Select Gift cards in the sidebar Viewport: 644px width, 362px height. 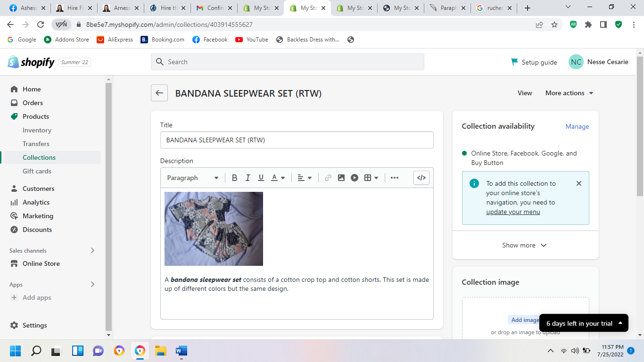pos(37,171)
